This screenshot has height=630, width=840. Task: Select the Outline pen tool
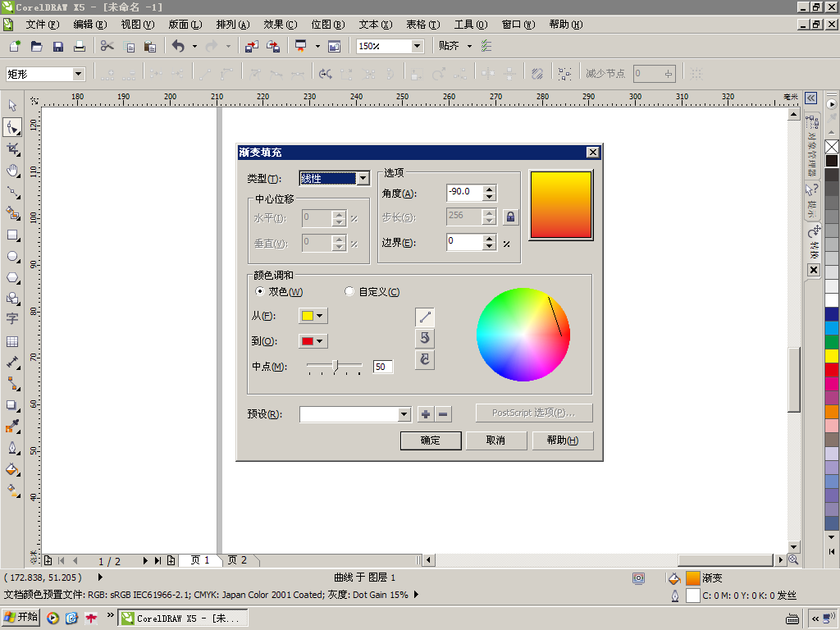coord(12,448)
